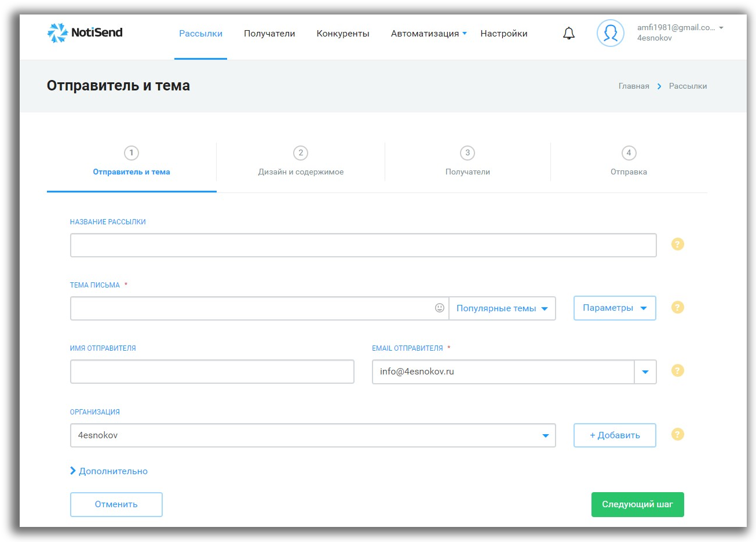Click the Следующий шаг button
Screen dimensions: 756x542
pos(637,504)
